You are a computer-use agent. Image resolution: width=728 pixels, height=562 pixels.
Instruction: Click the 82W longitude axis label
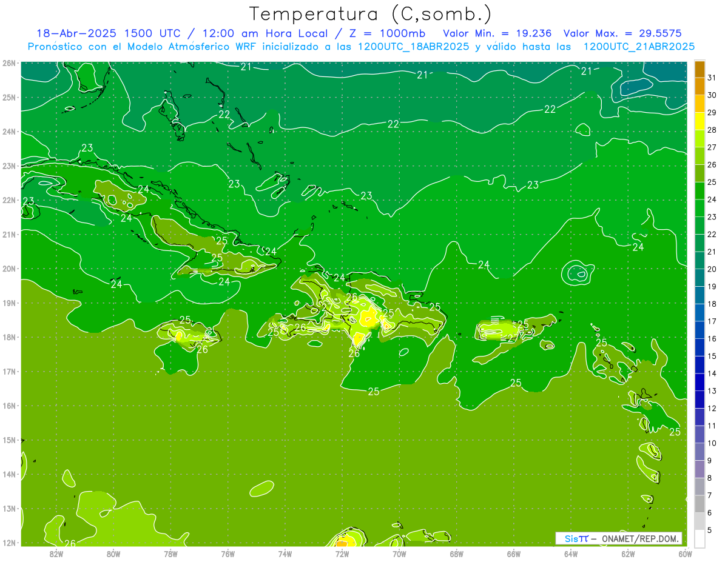56,553
